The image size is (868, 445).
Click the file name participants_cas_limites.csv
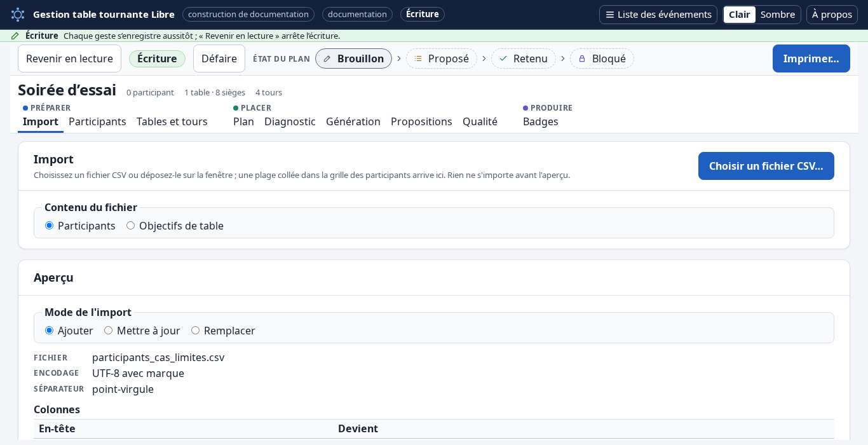(x=158, y=357)
